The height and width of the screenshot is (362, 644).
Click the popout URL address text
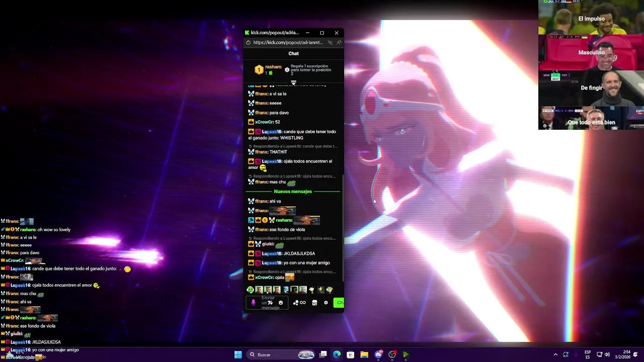tap(288, 43)
